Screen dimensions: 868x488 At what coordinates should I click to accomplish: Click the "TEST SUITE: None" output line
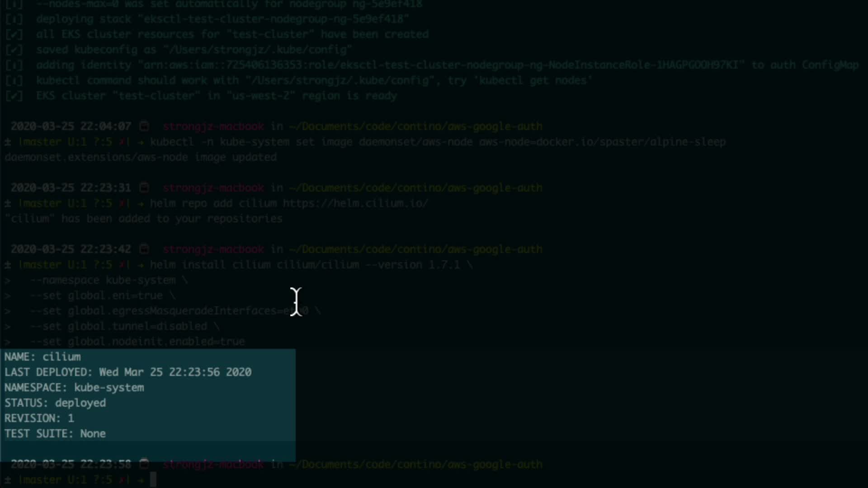pos(55,434)
